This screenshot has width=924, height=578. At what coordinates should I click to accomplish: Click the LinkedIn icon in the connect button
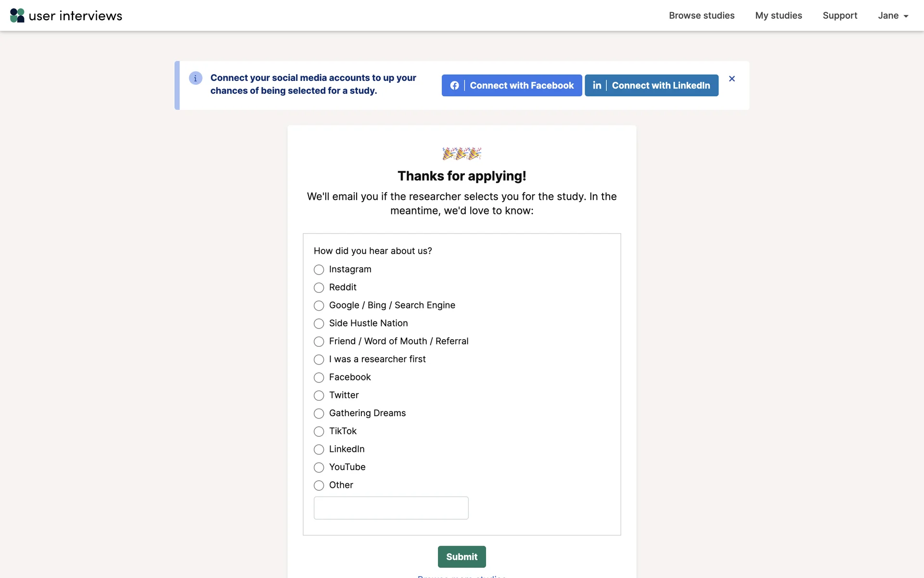click(597, 85)
